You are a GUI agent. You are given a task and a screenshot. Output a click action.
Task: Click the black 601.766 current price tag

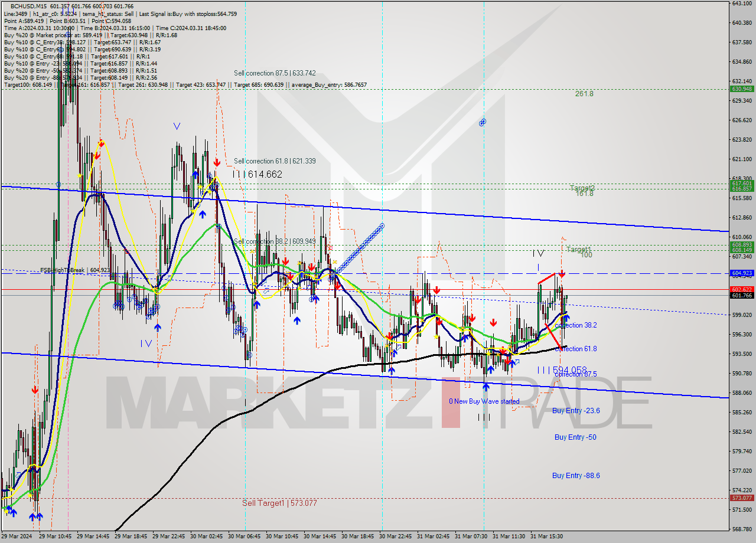click(x=742, y=296)
